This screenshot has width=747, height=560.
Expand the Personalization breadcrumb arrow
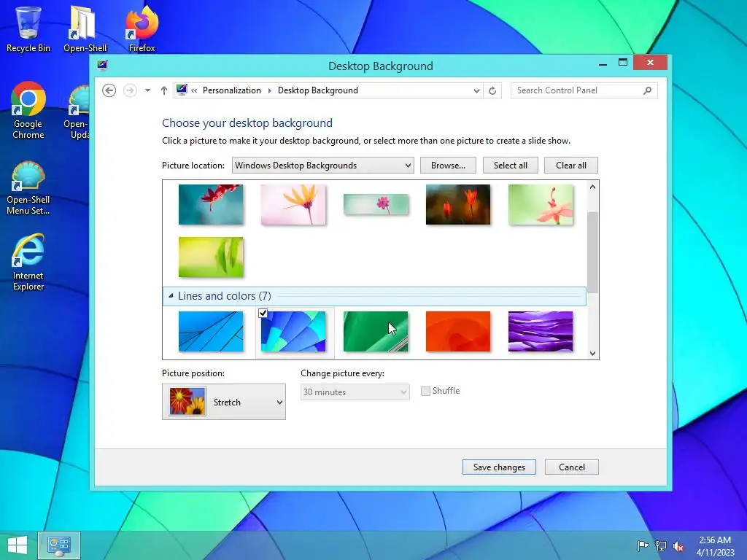point(270,90)
